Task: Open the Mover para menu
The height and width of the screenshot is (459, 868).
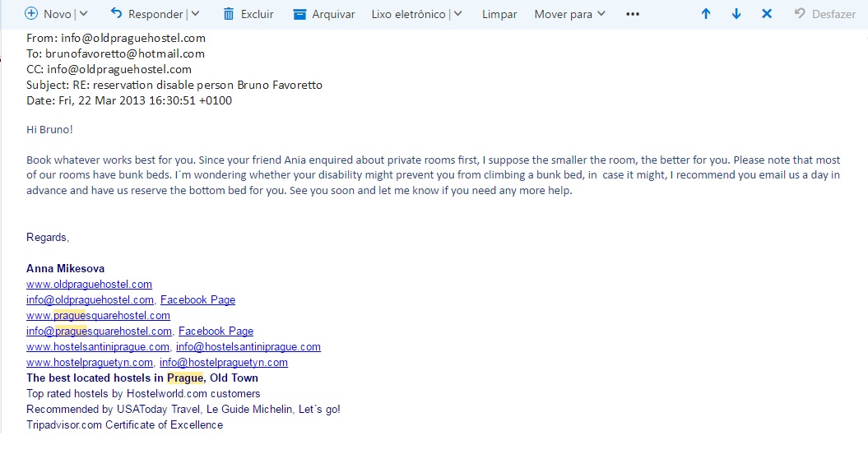Action: (569, 15)
